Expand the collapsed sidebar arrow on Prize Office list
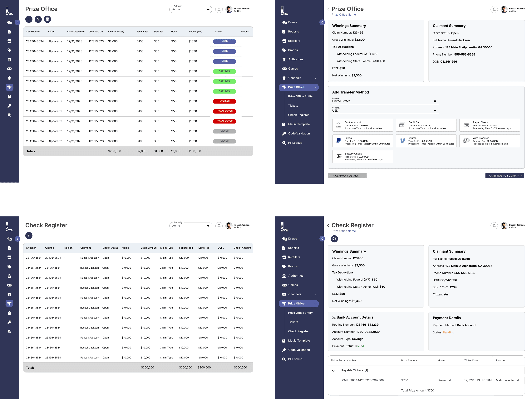The image size is (532, 399). [17, 22]
